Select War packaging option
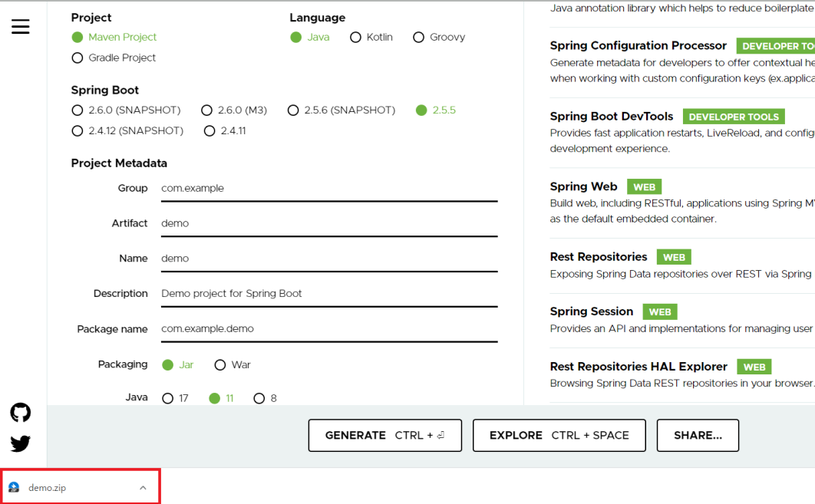This screenshot has height=504, width=815. (233, 364)
